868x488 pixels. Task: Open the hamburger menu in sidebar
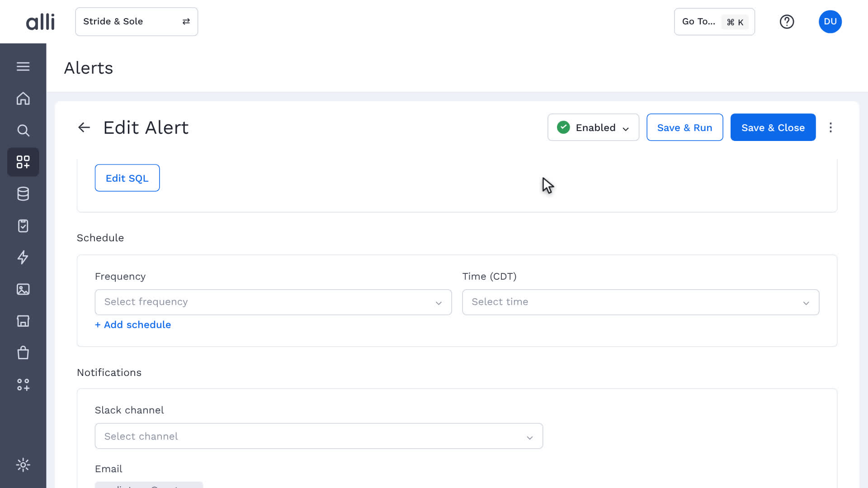pos(23,66)
